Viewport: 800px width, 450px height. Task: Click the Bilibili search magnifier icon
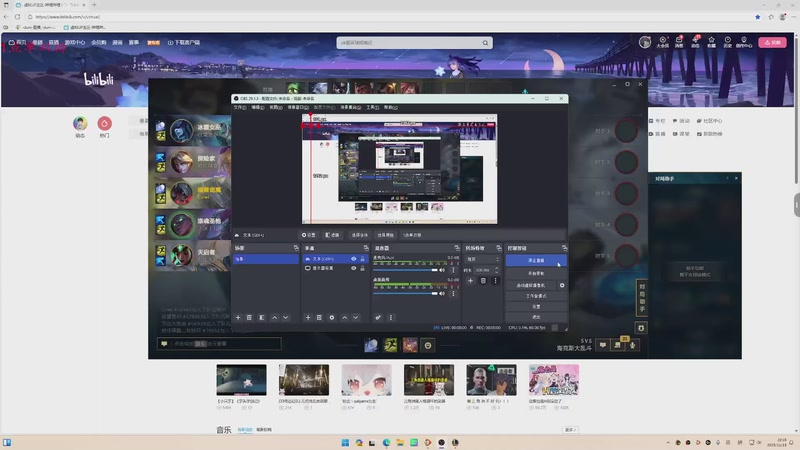coord(487,43)
